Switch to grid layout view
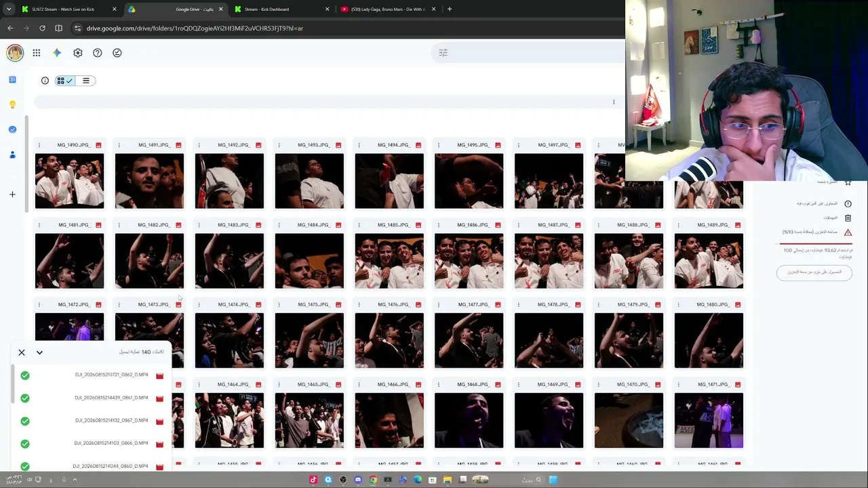This screenshot has width=868, height=488. [65, 81]
